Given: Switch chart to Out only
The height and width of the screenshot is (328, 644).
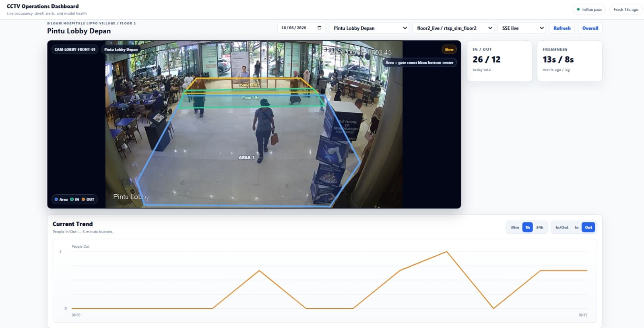Looking at the screenshot, I should tap(588, 227).
